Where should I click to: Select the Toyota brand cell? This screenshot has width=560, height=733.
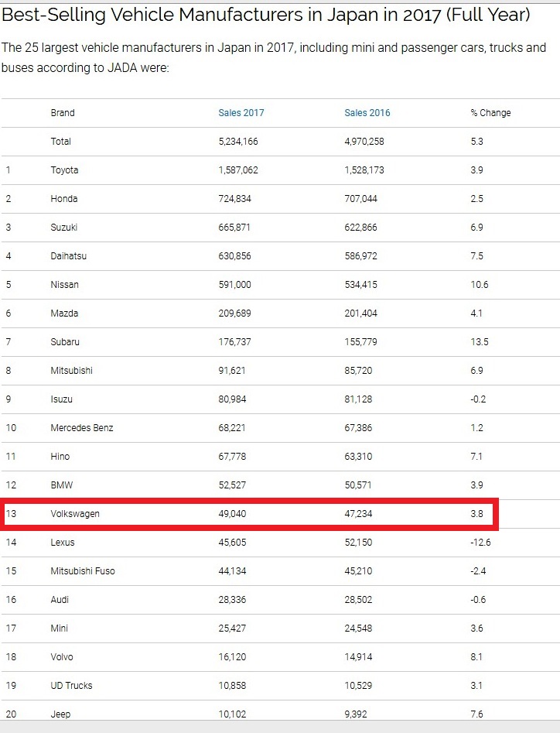(64, 170)
